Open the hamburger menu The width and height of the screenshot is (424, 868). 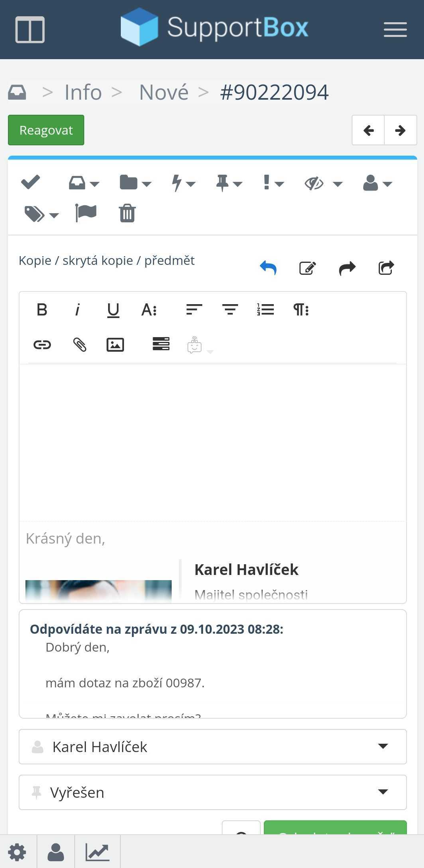(x=395, y=29)
